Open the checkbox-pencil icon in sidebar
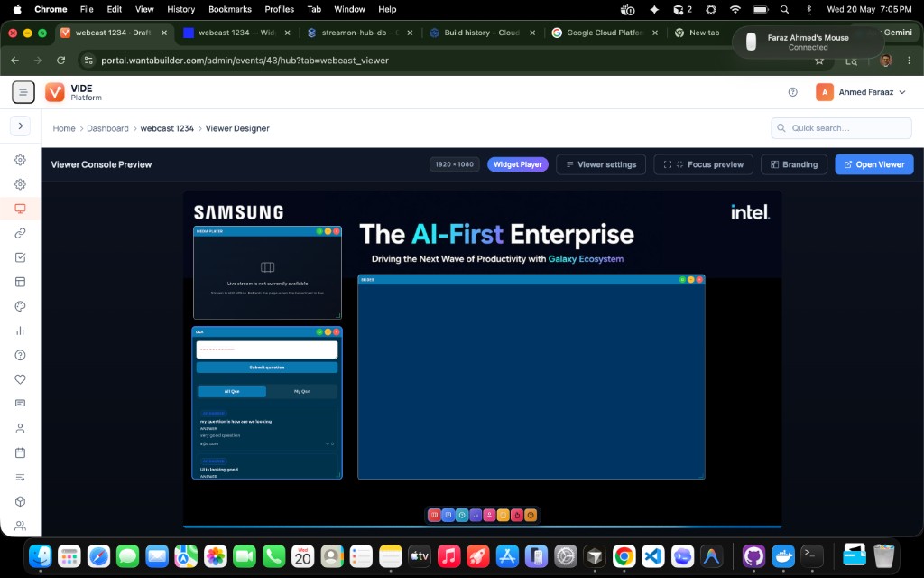The width and height of the screenshot is (924, 578). (20, 257)
